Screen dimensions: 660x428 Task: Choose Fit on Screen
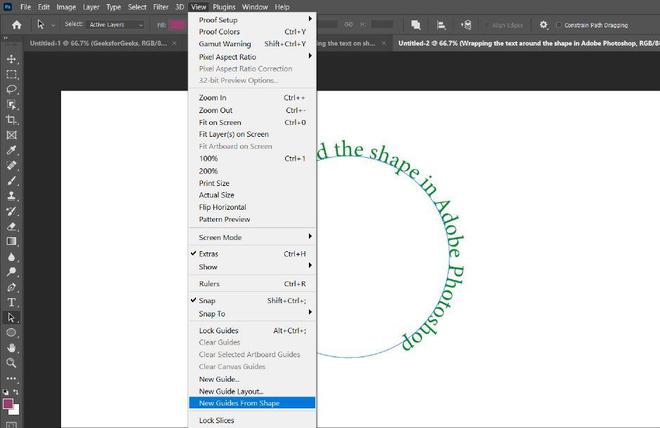(x=252, y=122)
